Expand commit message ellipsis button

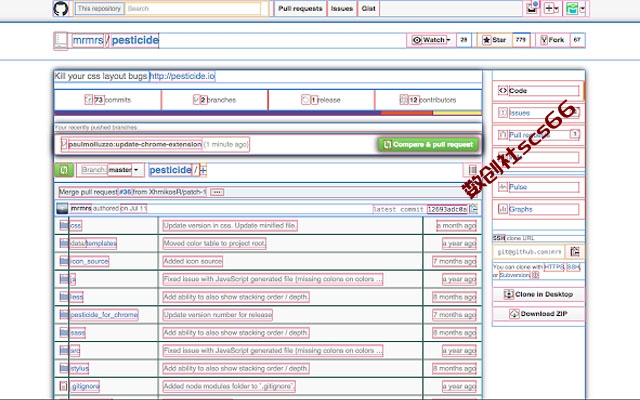pos(217,192)
